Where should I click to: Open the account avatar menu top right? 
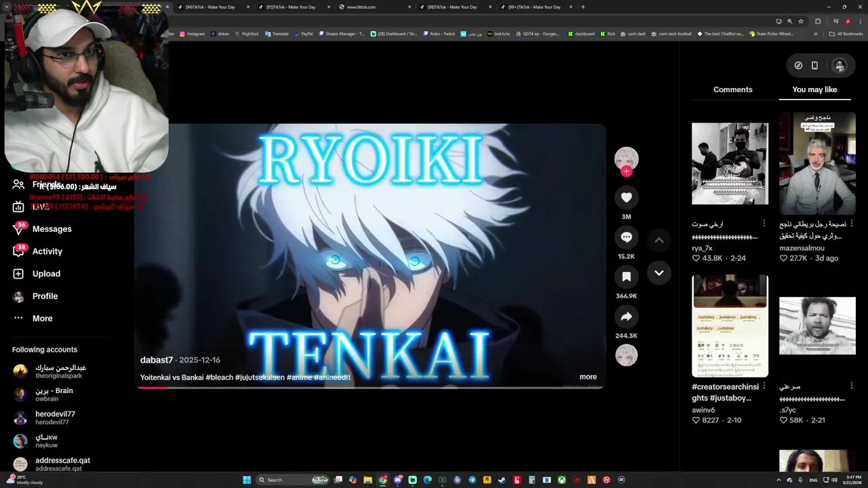(x=840, y=66)
